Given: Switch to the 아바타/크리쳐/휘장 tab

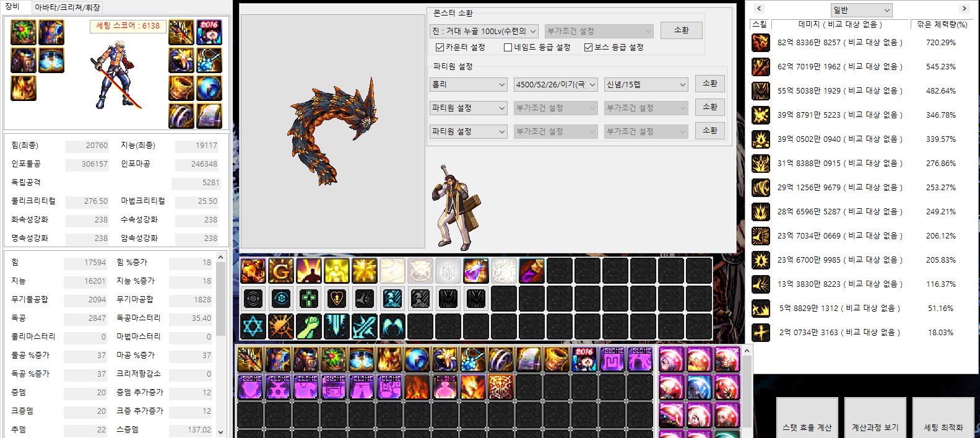Looking at the screenshot, I should point(67,7).
